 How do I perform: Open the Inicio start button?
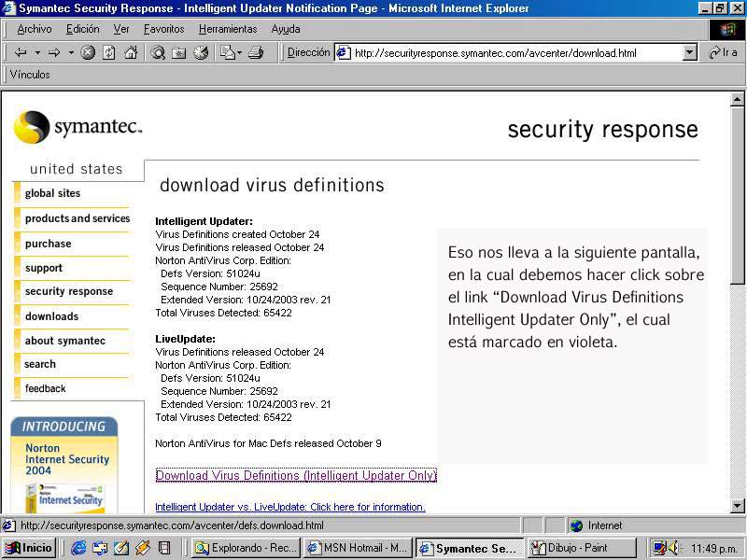pos(29,548)
